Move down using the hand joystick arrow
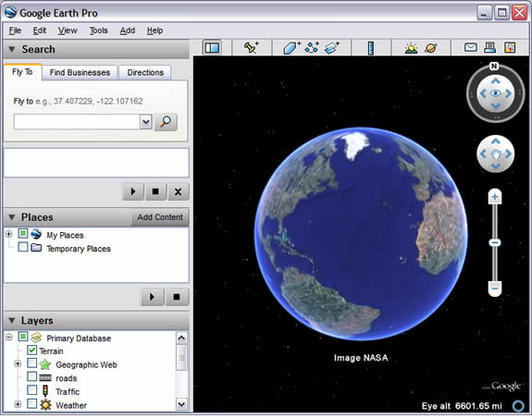The height and width of the screenshot is (418, 532). click(x=495, y=166)
